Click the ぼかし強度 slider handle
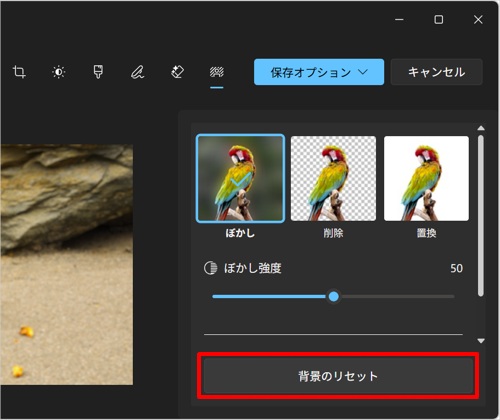 pyautogui.click(x=334, y=296)
